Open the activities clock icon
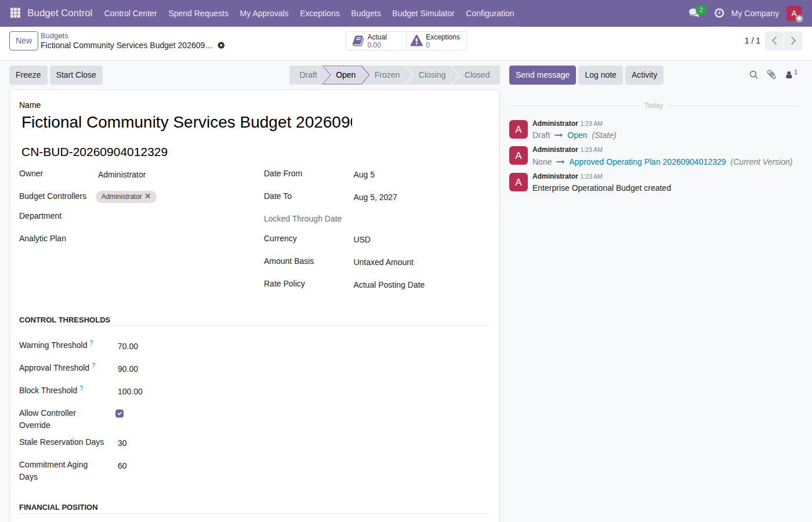The width and height of the screenshot is (812, 522). 719,13
